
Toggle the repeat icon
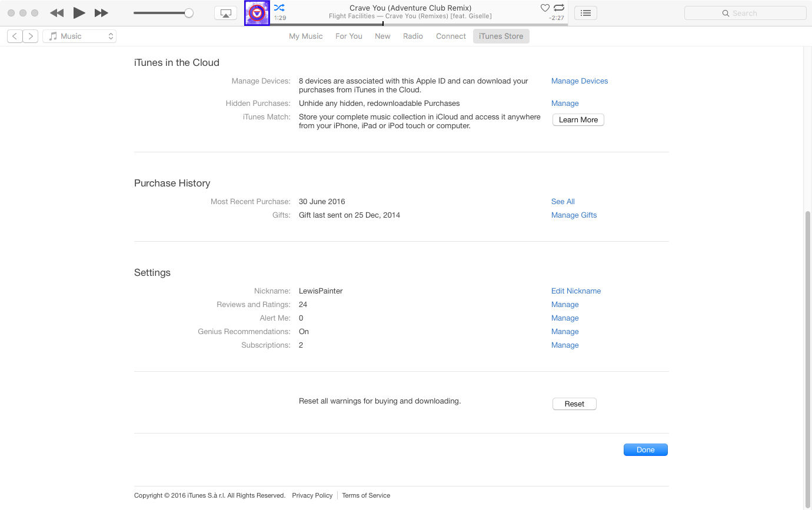click(559, 8)
